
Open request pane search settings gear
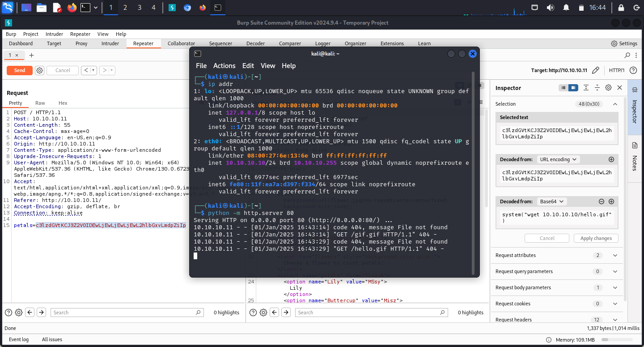[x=19, y=313]
